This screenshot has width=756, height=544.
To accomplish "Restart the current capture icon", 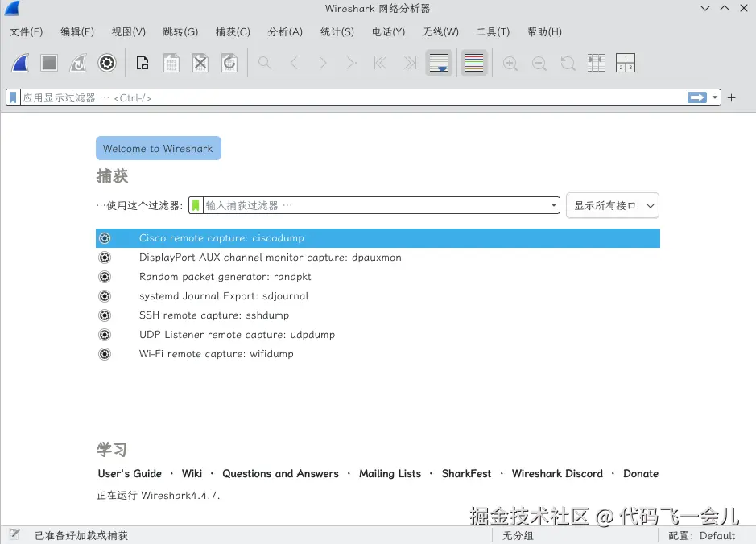I will (x=78, y=63).
